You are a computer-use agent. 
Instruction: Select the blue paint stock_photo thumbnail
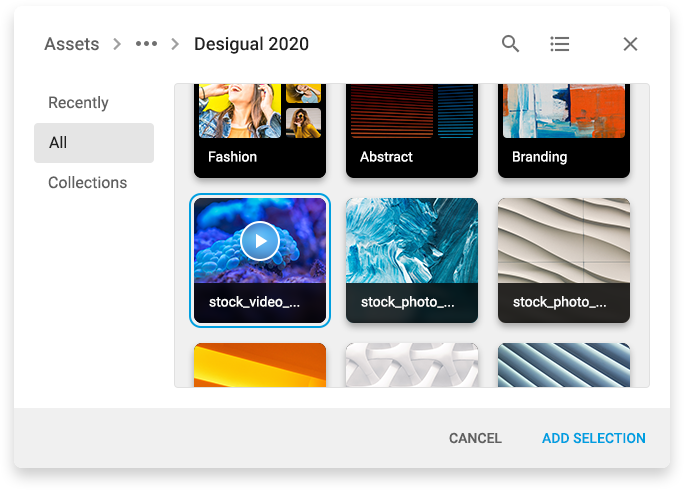(412, 260)
